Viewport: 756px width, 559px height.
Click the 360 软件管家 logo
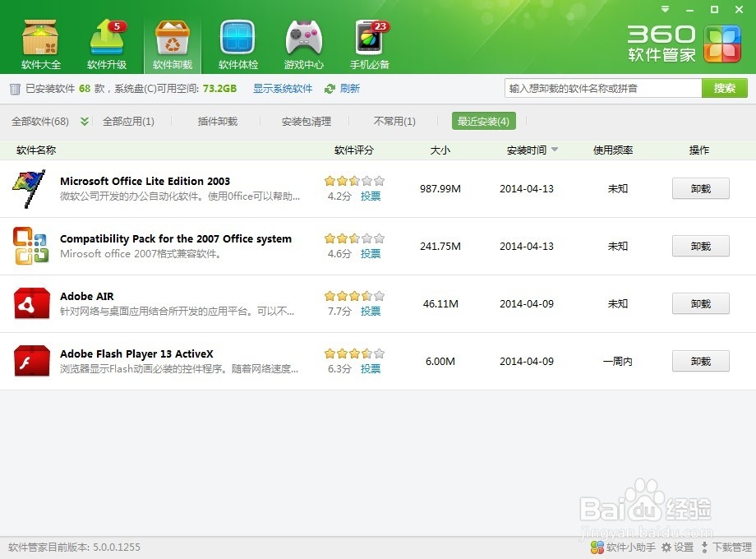684,44
